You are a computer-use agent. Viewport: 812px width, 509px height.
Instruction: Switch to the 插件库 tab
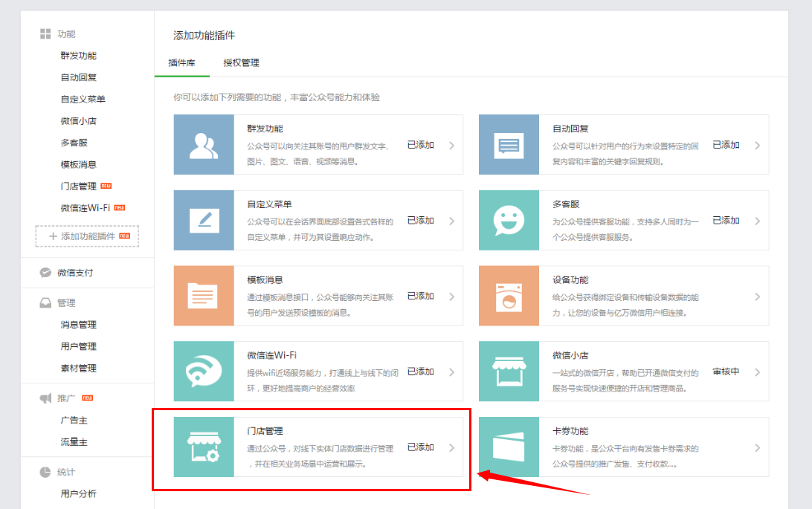click(x=181, y=62)
